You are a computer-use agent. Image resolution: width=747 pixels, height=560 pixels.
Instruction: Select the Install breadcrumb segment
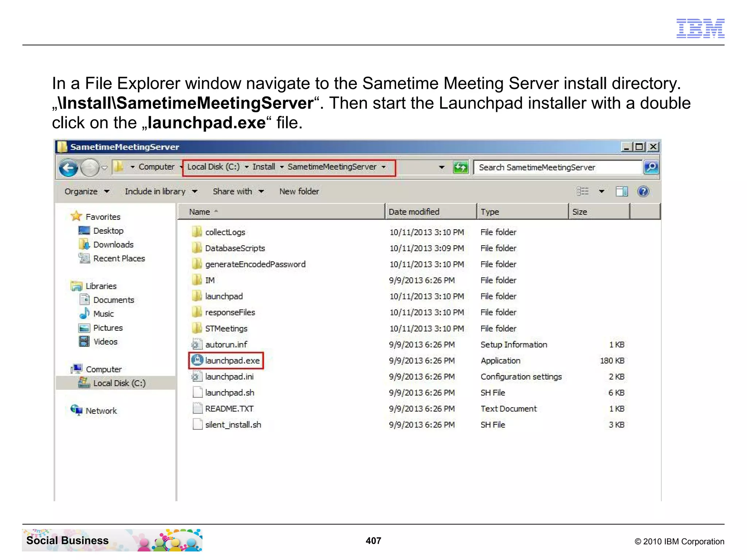point(264,167)
